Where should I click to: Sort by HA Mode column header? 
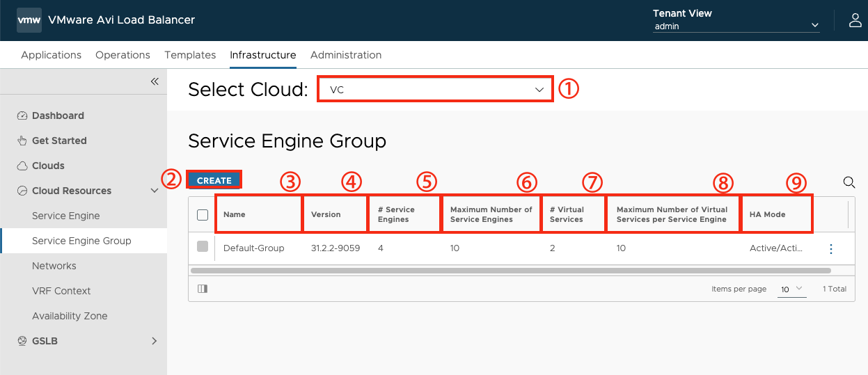(x=767, y=214)
